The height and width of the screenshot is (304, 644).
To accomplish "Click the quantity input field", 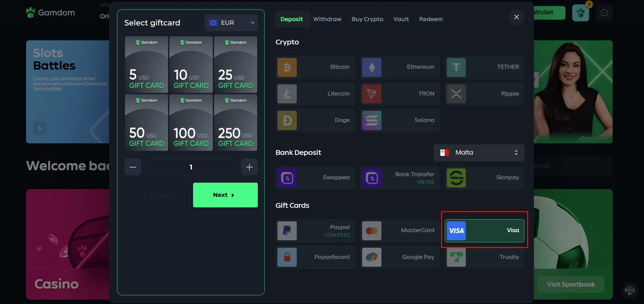I will click(x=191, y=167).
